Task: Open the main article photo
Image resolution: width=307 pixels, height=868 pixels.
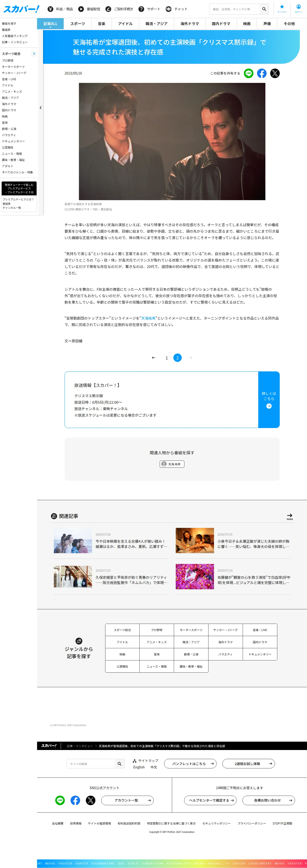Action: coord(172,141)
